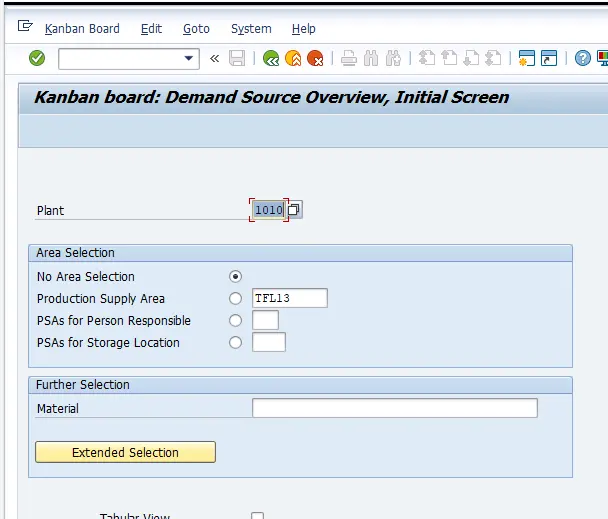Open the Plant field value help
Screen dimensions: 608x519
click(295, 210)
